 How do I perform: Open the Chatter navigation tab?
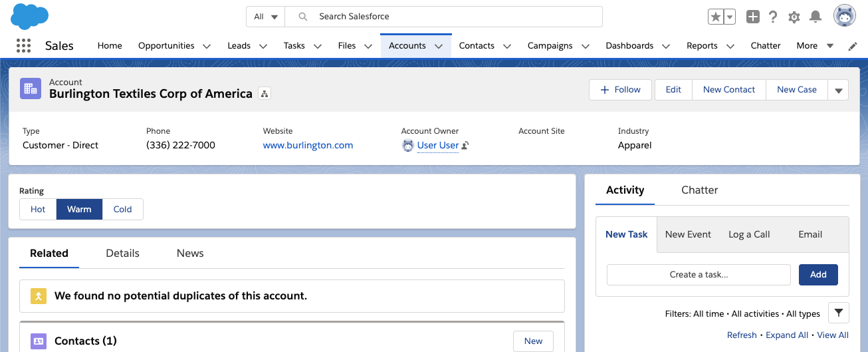click(766, 46)
